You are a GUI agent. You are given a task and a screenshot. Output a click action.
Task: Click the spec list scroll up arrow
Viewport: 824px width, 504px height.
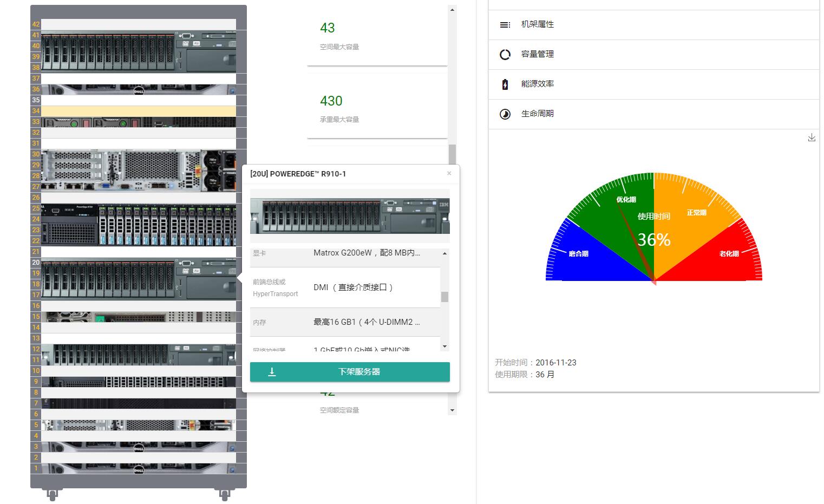(444, 253)
